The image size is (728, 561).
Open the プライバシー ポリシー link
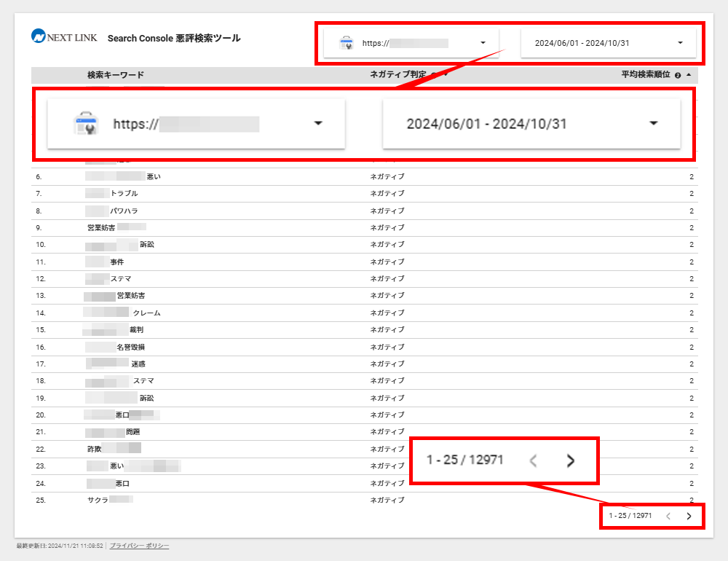point(139,545)
